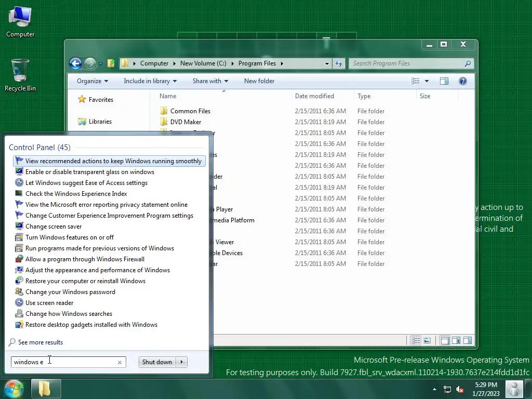This screenshot has width=532, height=399.
Task: Open the address bar history dropdown
Action: (x=327, y=63)
